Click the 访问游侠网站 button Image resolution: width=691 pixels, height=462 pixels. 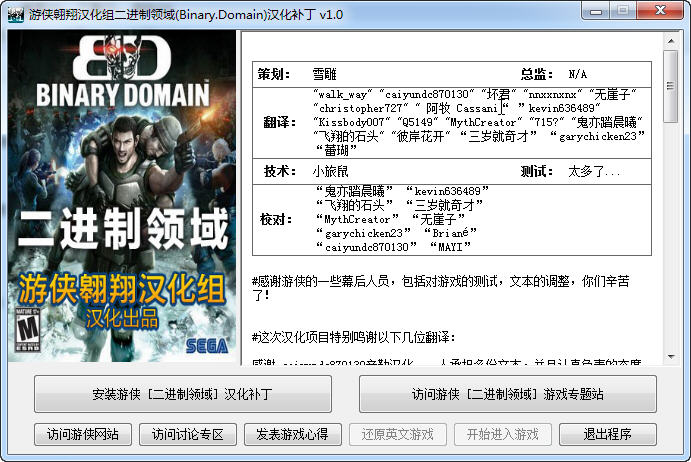click(83, 435)
